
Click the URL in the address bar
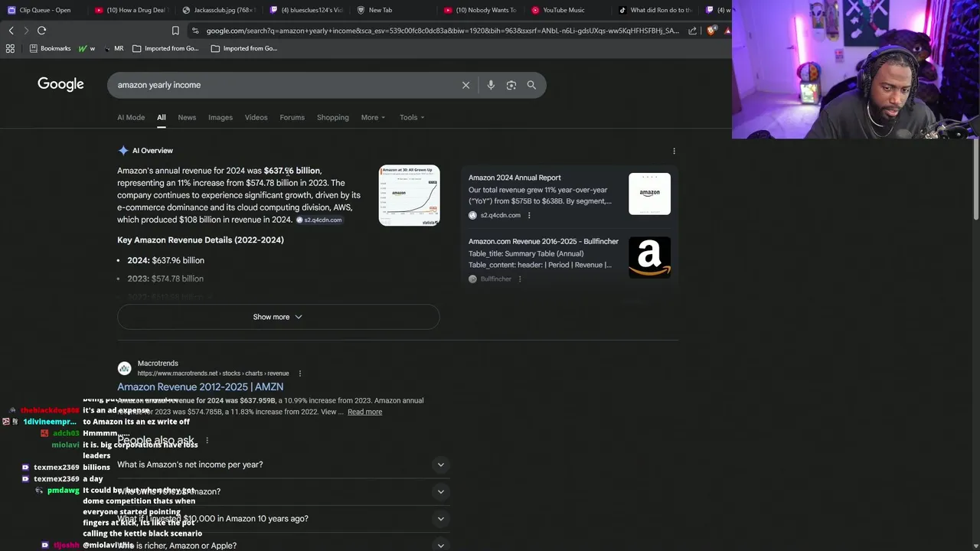point(442,31)
